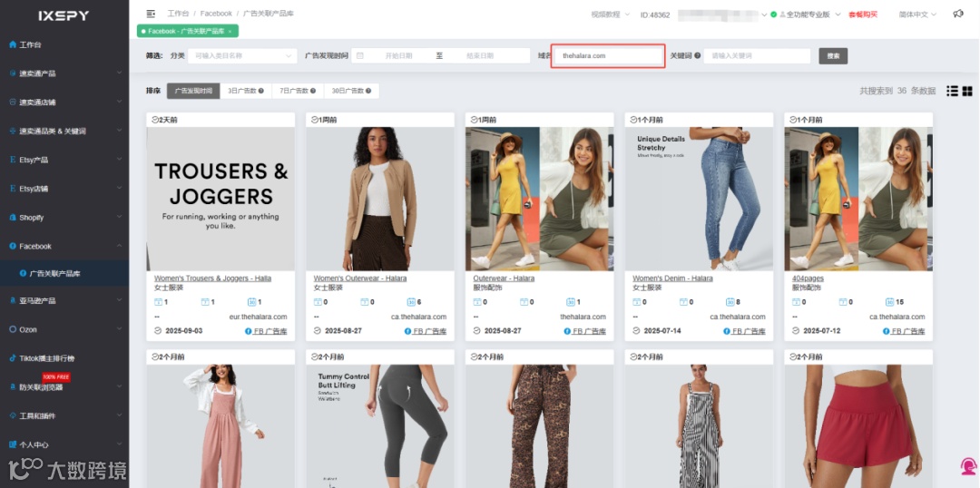
Task: Open the 分类 category combo box
Action: [x=242, y=55]
